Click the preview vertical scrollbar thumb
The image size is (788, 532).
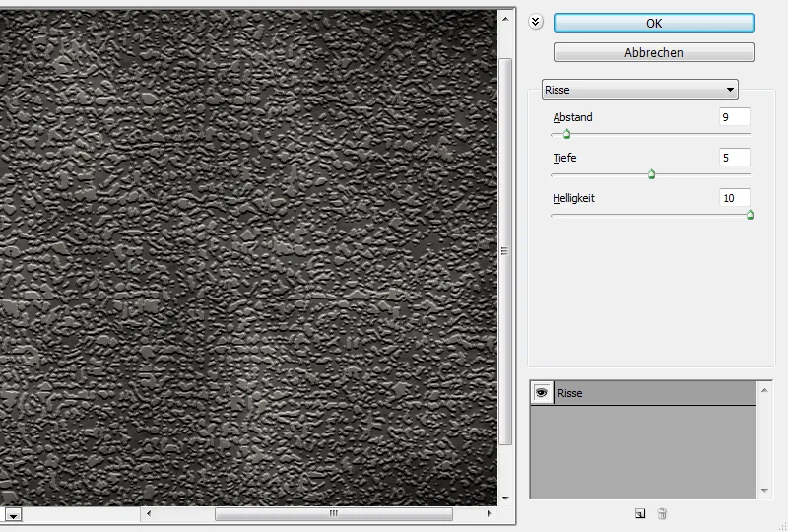(x=505, y=251)
